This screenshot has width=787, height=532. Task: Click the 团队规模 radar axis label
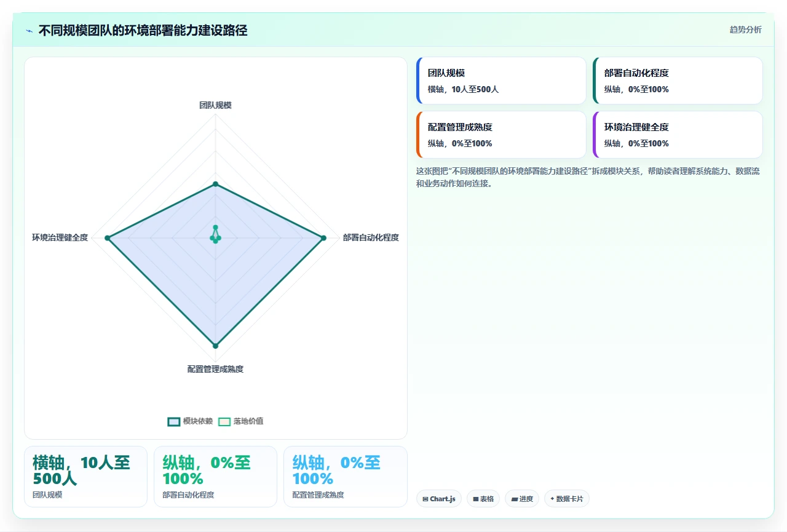point(215,105)
